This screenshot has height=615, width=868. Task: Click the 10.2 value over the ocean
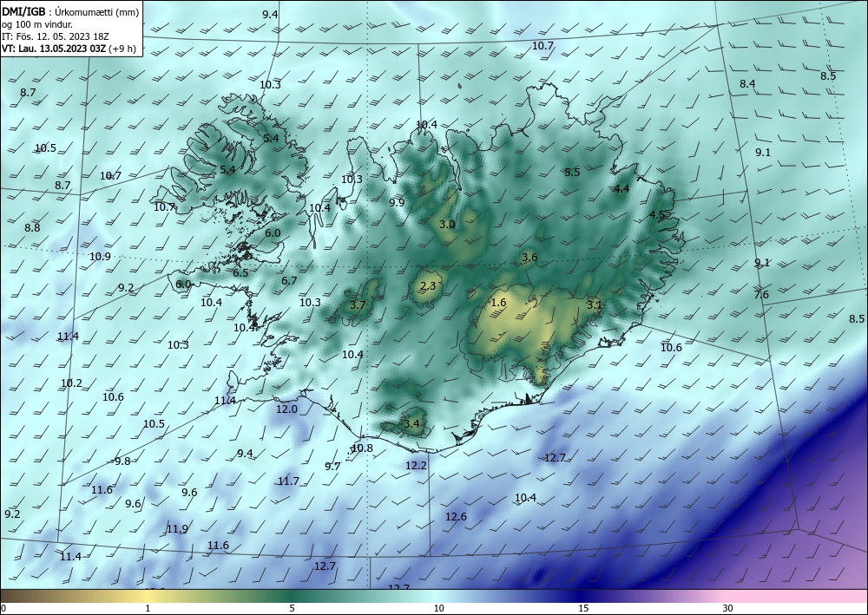tap(71, 383)
